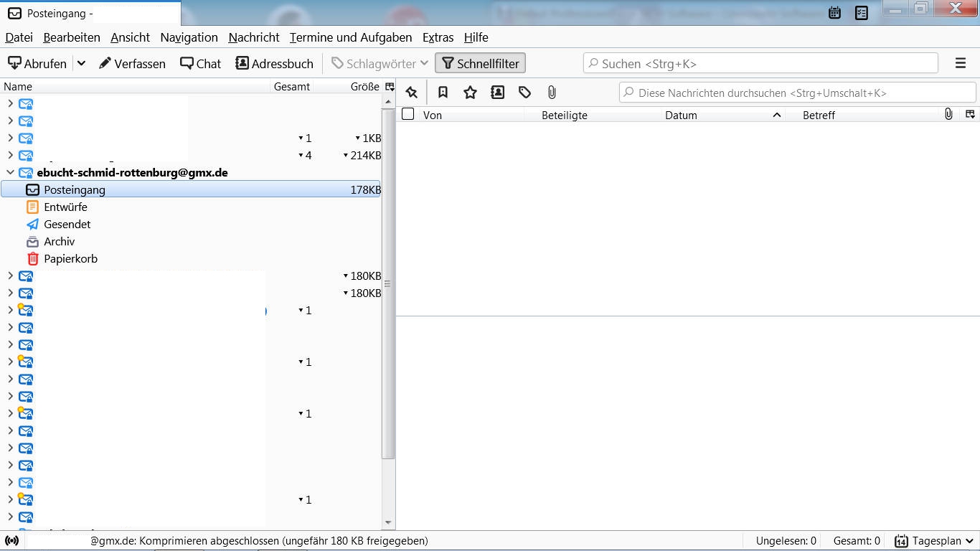Collapse the ebucht-schmid-rottenburg@gmx.de account
The height and width of the screenshot is (551, 980).
10,173
